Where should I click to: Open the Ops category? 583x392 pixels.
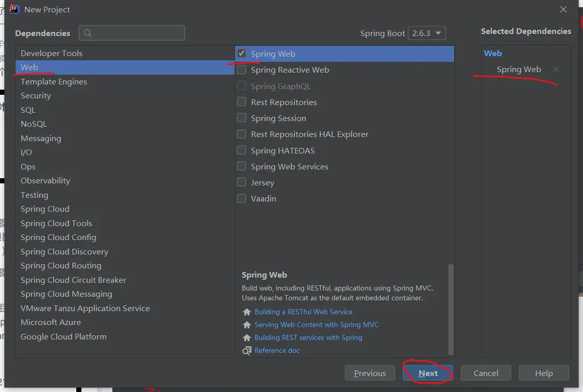[125, 166]
